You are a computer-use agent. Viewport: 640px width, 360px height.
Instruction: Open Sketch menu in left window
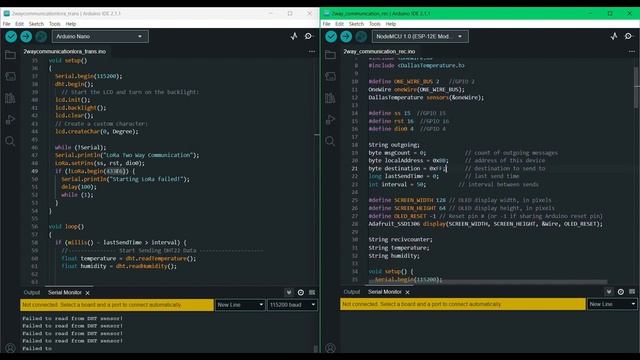coord(36,24)
